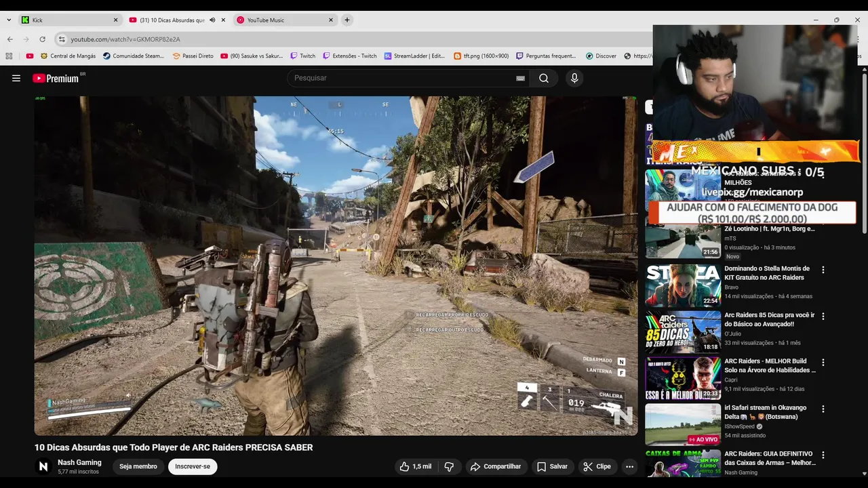Open the new tab plus button
Viewport: 868px width, 488px height.
coord(347,20)
